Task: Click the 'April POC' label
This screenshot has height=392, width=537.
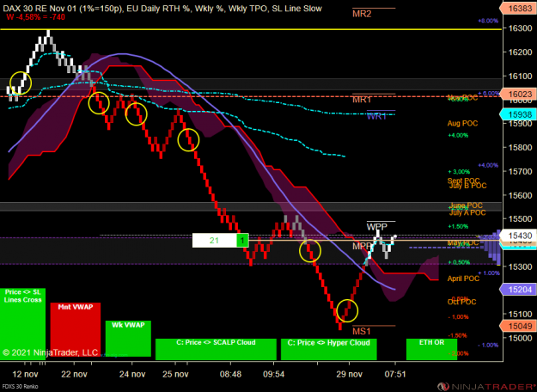Action: 463,279
